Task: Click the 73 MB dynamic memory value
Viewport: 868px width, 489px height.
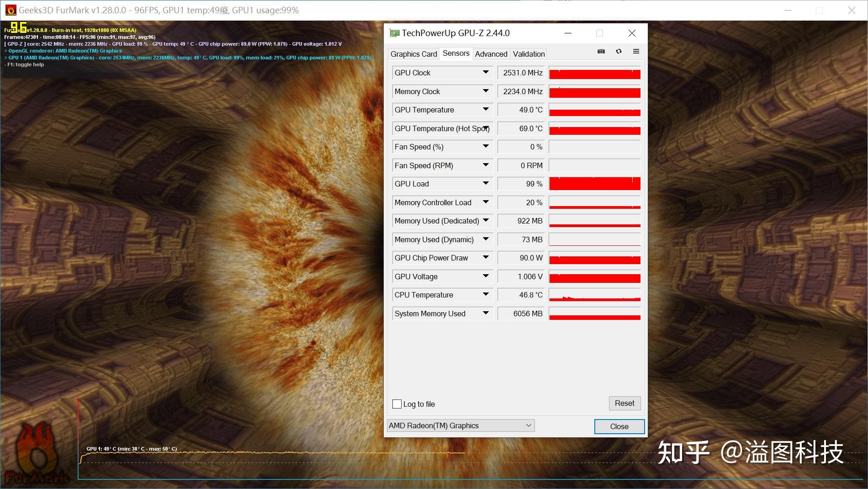Action: point(521,239)
